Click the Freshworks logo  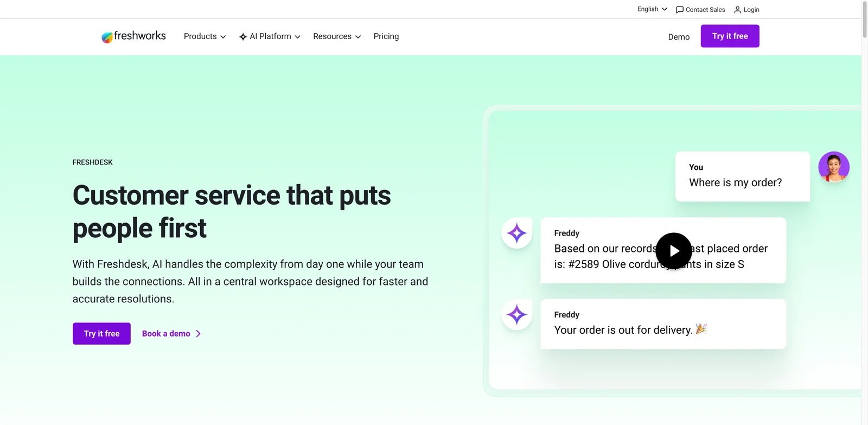click(x=133, y=36)
